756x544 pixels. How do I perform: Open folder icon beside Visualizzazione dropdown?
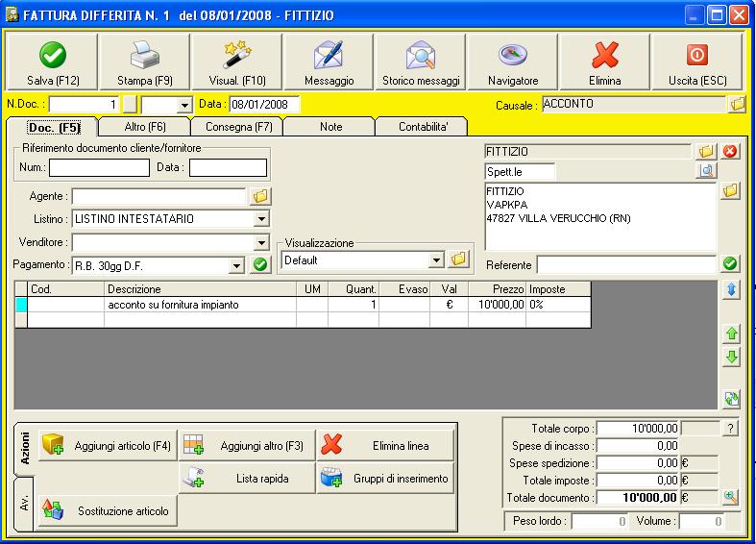point(458,260)
